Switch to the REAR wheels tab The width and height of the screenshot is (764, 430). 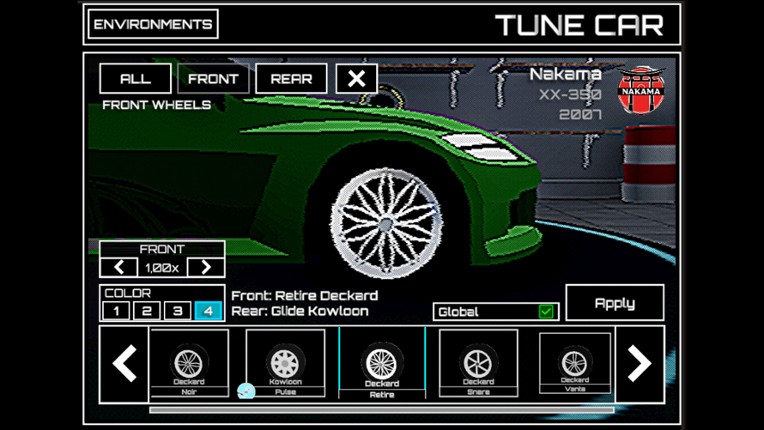click(291, 79)
